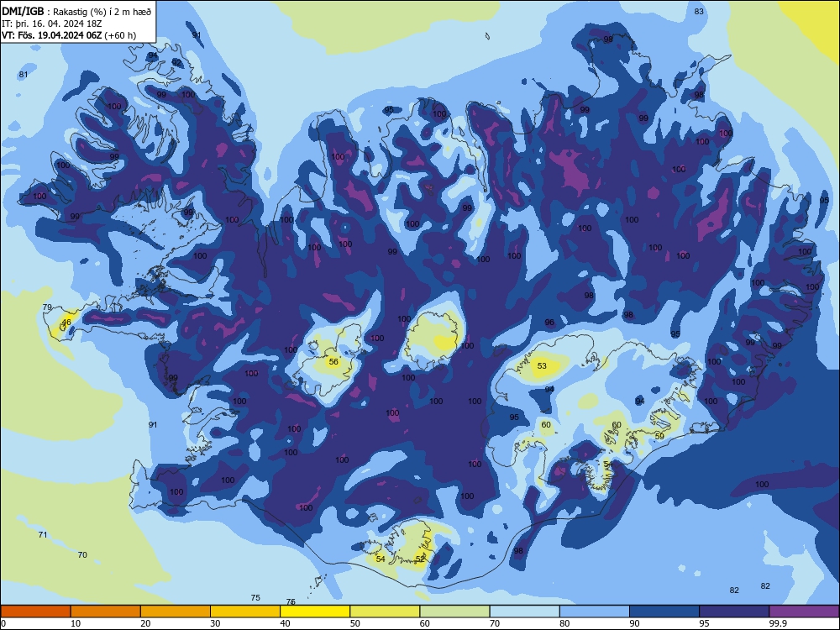Image resolution: width=840 pixels, height=630 pixels.
Task: Click the 70 value on the southwest sea
Action: pyautogui.click(x=82, y=555)
